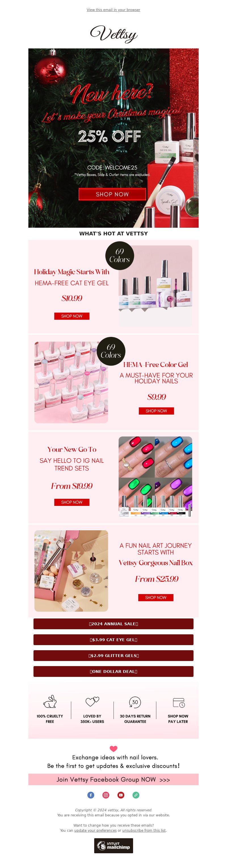Open the Facebook social icon

click(x=91, y=795)
